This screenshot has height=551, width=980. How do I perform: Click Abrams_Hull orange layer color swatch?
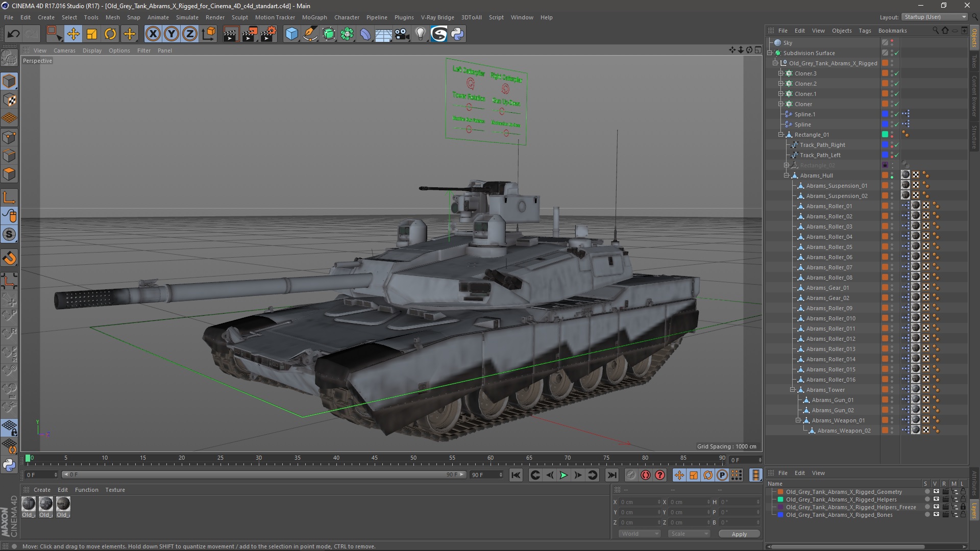pos(885,176)
